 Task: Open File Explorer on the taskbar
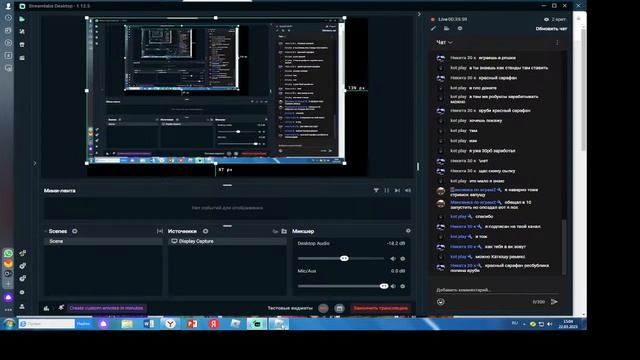(127, 324)
